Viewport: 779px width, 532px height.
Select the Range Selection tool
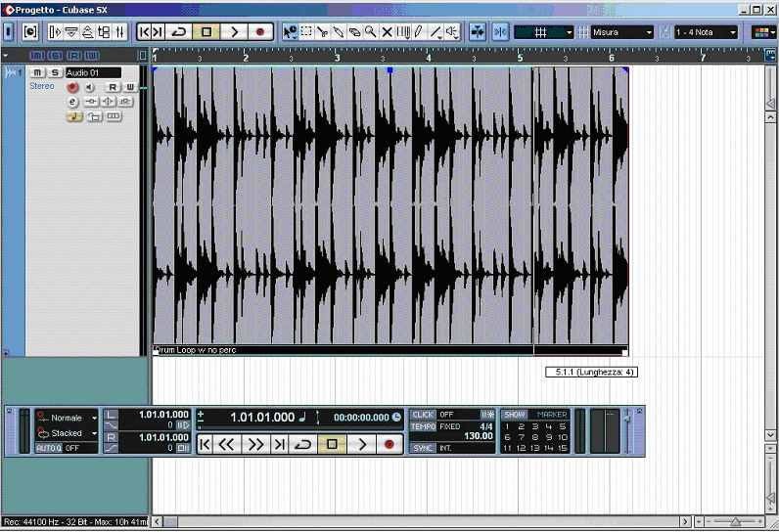click(306, 31)
